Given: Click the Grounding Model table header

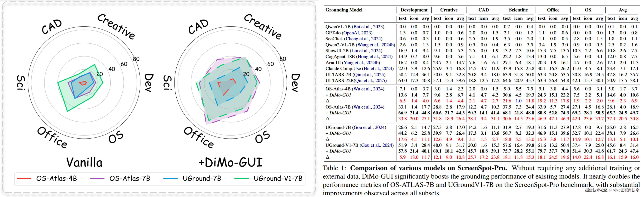Looking at the screenshot, I should (x=344, y=10).
